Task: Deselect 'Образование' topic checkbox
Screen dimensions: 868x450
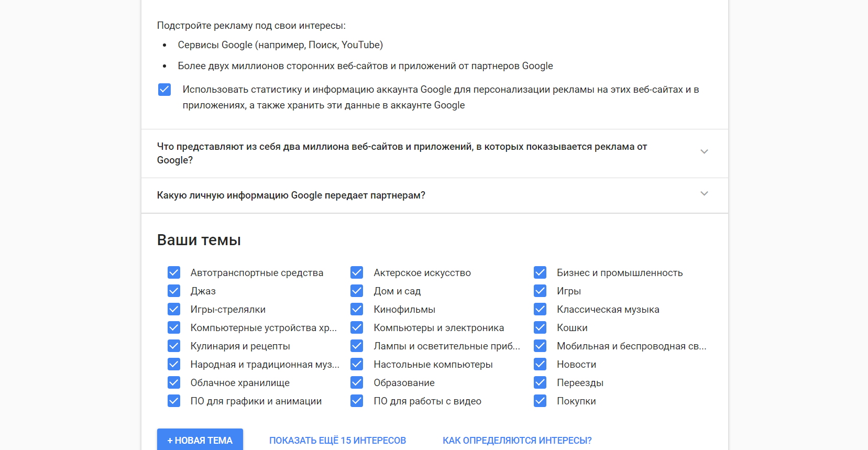Action: tap(357, 382)
